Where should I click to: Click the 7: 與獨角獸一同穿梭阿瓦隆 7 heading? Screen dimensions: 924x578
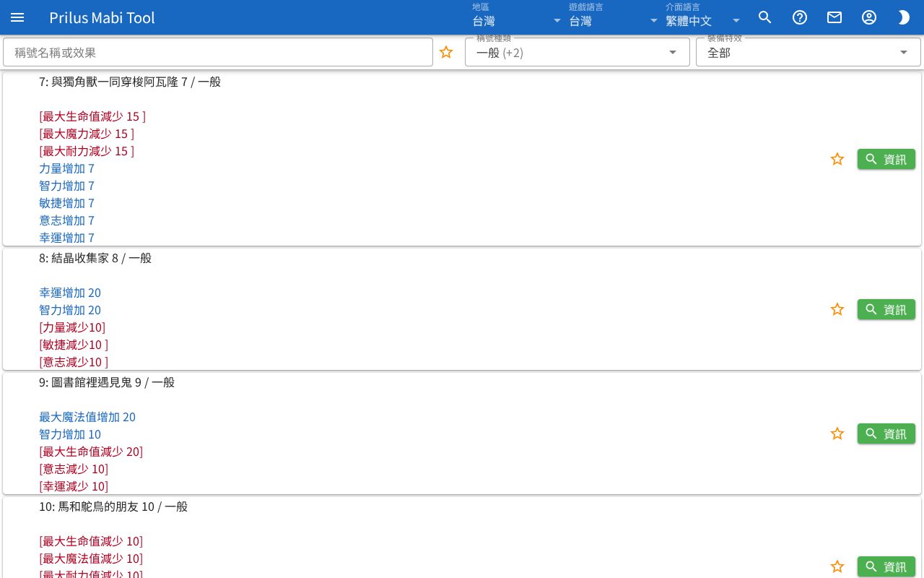click(130, 82)
